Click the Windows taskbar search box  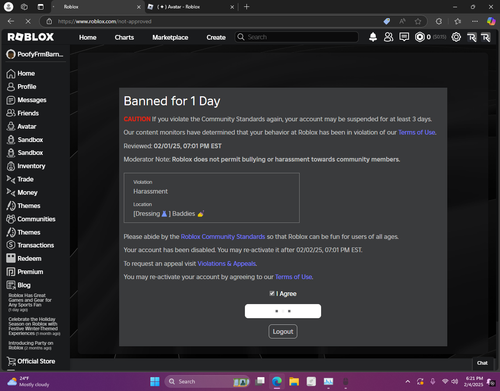point(207,381)
